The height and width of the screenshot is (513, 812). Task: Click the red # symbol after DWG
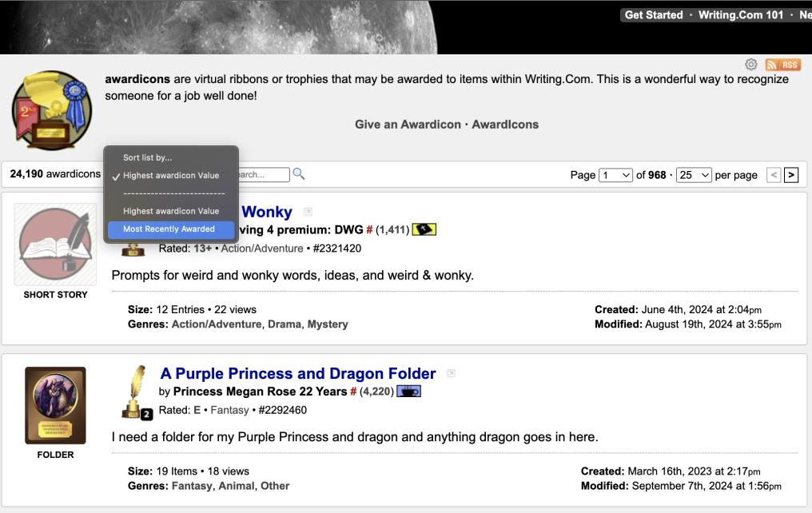click(369, 230)
